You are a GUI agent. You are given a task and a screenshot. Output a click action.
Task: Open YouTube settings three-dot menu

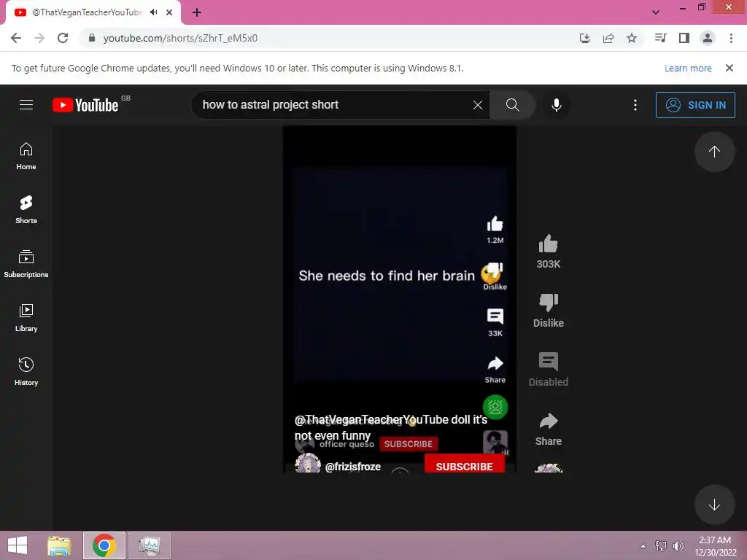click(635, 105)
